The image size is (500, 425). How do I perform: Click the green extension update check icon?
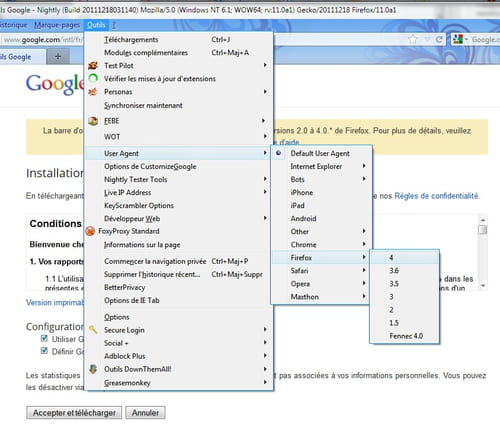pyautogui.click(x=93, y=78)
